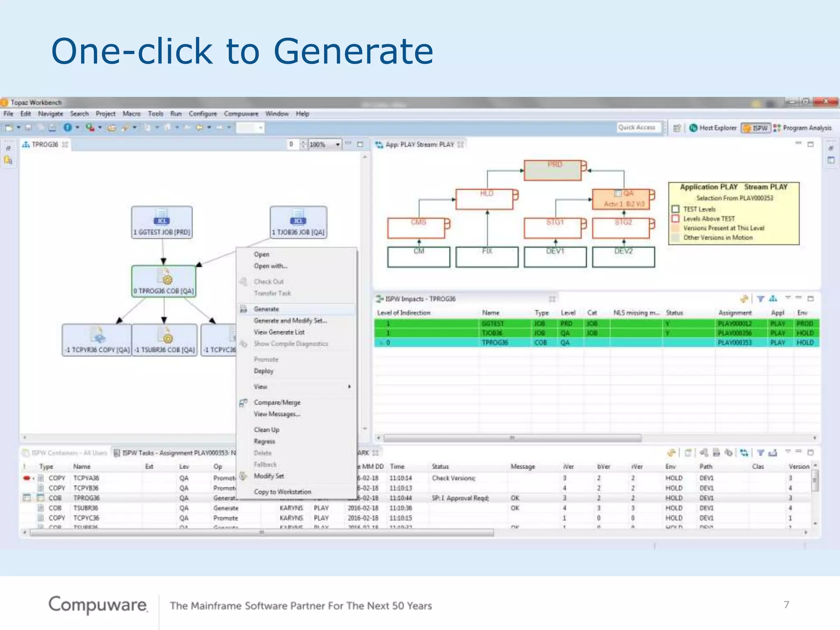Expand the View submenu arrow
Screen dimensions: 840x630
pos(349,386)
